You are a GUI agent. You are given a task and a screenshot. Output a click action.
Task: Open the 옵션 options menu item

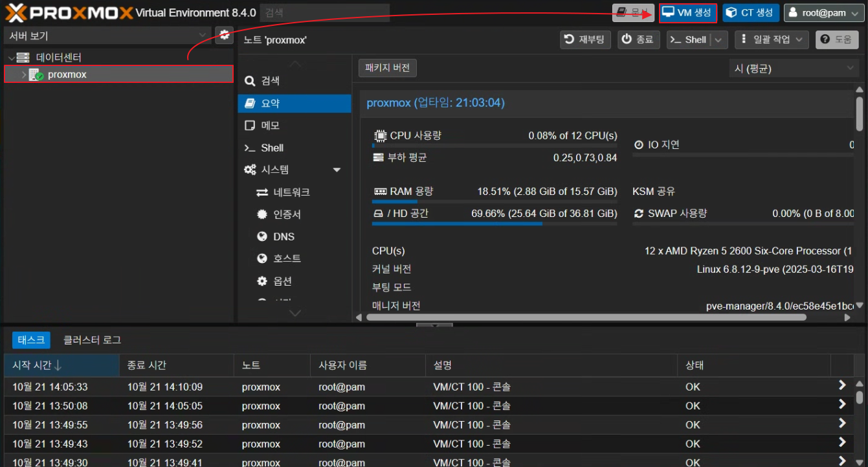[295, 281]
